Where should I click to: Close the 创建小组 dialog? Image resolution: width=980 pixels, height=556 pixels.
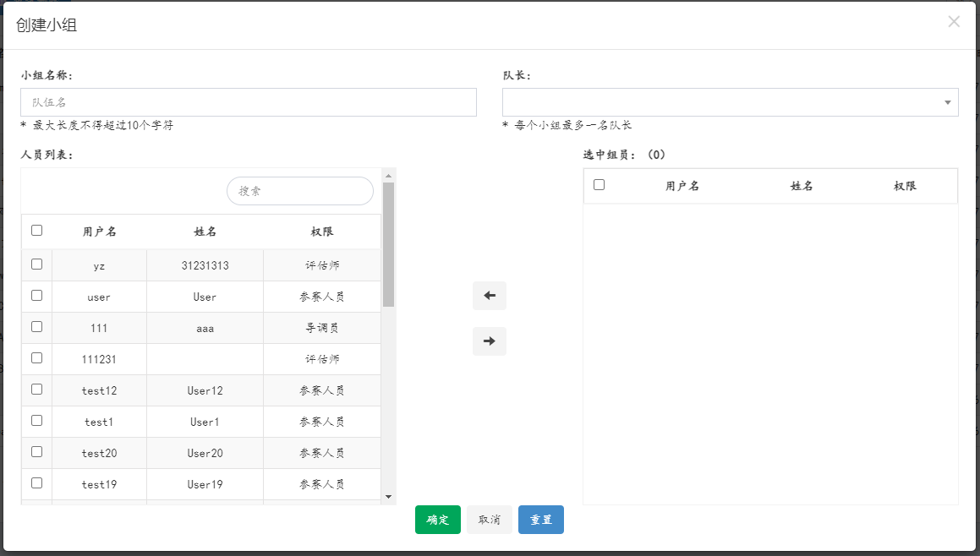point(954,22)
